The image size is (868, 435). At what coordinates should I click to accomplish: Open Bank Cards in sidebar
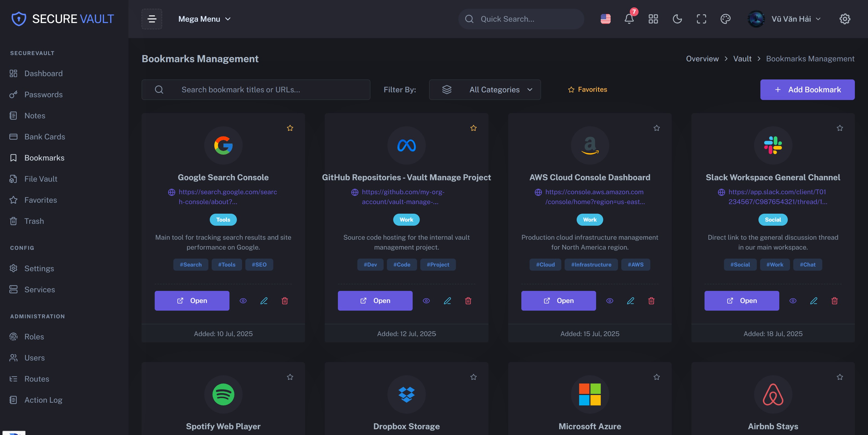click(x=38, y=137)
